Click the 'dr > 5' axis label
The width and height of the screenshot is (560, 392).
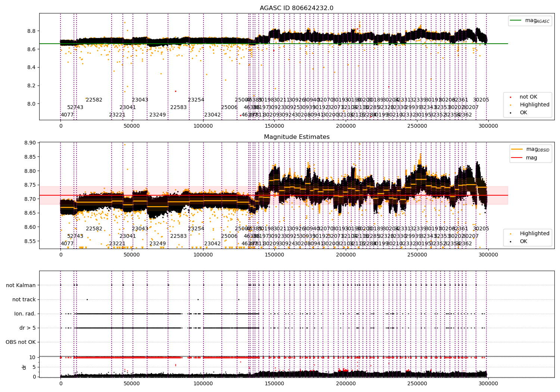(28, 328)
